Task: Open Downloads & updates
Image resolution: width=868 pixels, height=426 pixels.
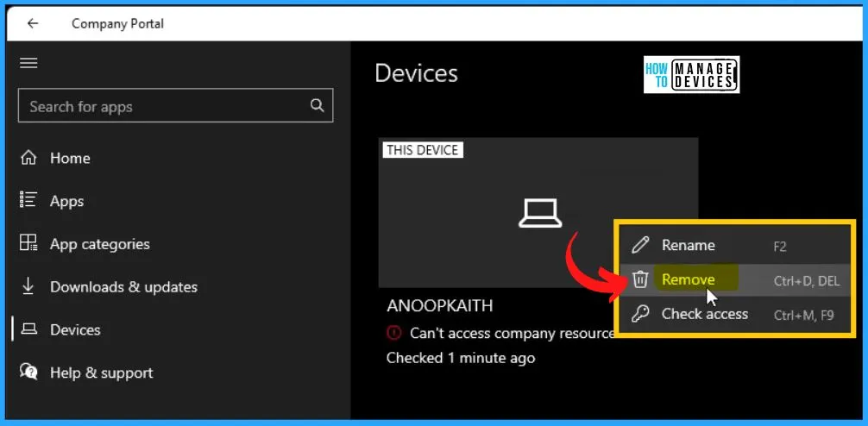Action: click(123, 286)
